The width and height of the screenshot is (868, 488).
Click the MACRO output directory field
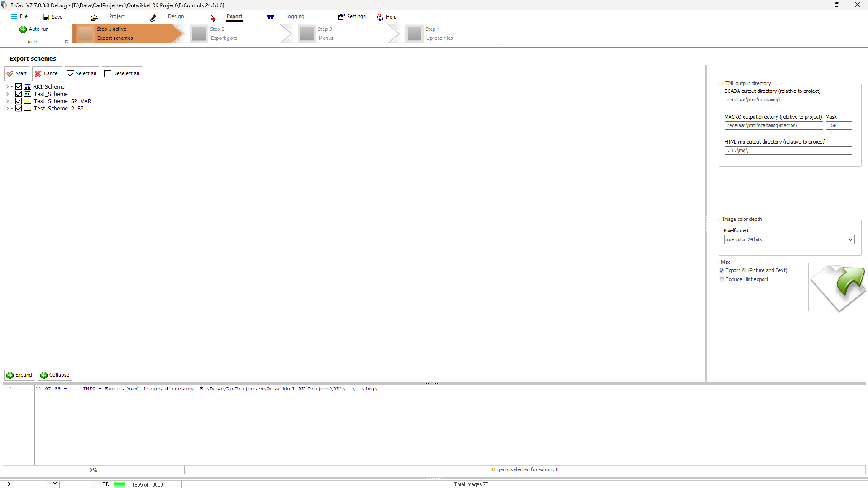click(x=773, y=126)
